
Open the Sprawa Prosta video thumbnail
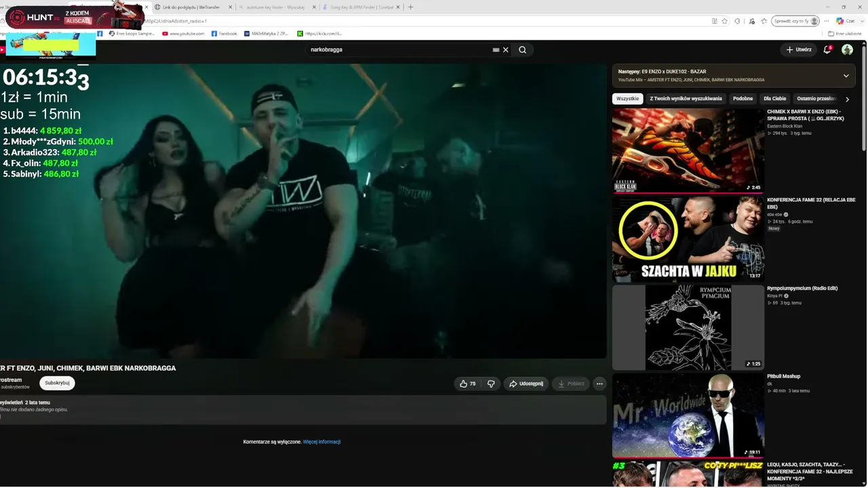click(x=688, y=150)
